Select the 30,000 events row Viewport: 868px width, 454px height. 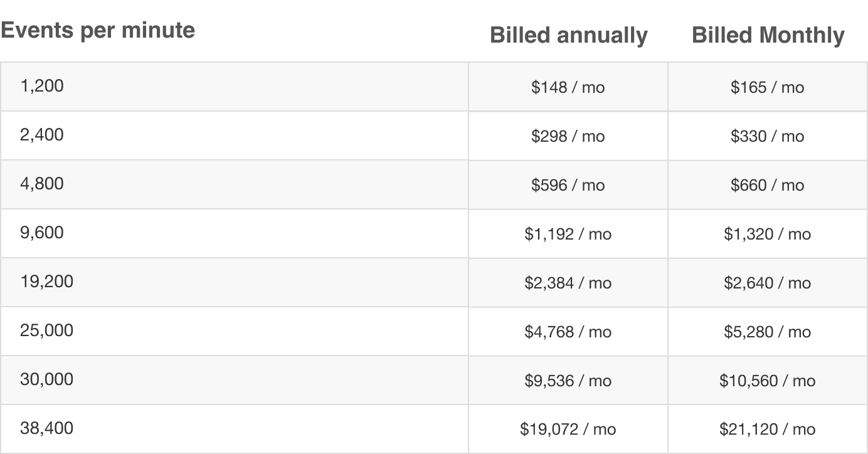[x=434, y=380]
